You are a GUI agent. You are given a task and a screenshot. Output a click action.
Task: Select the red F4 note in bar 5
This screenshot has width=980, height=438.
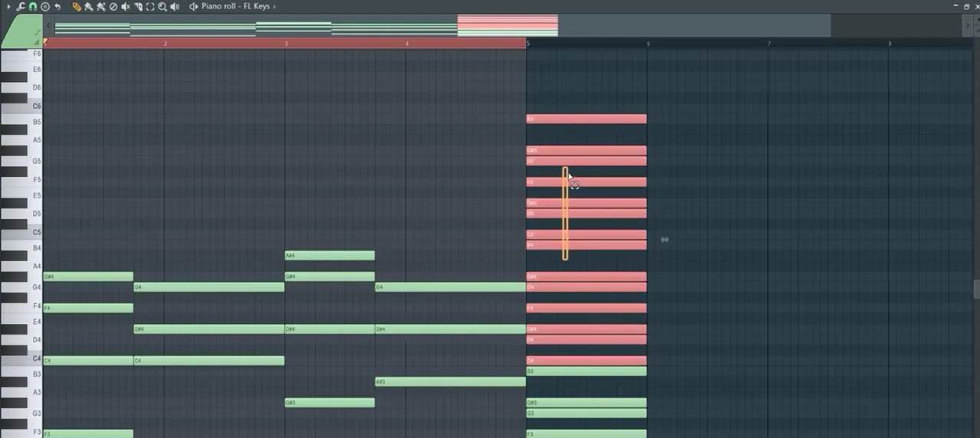tap(586, 308)
